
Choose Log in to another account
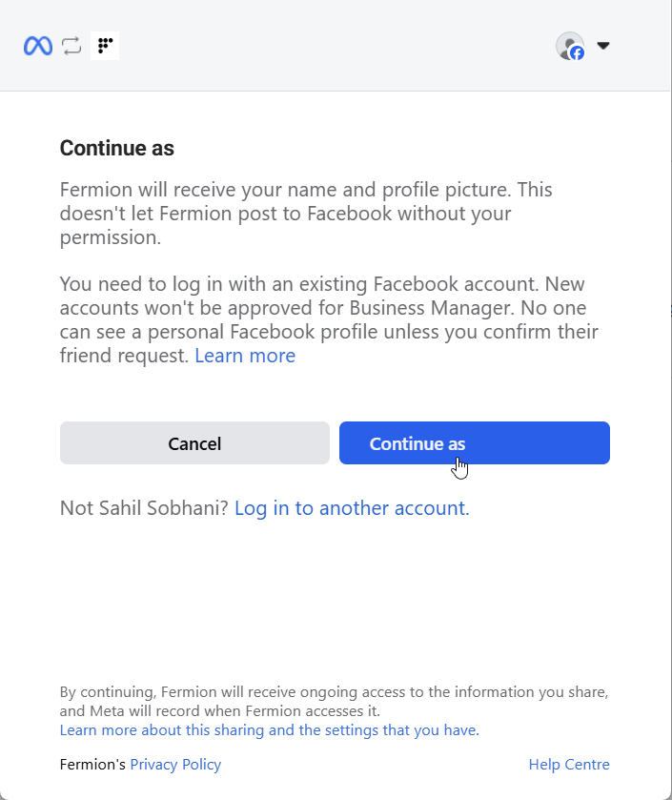(x=352, y=508)
